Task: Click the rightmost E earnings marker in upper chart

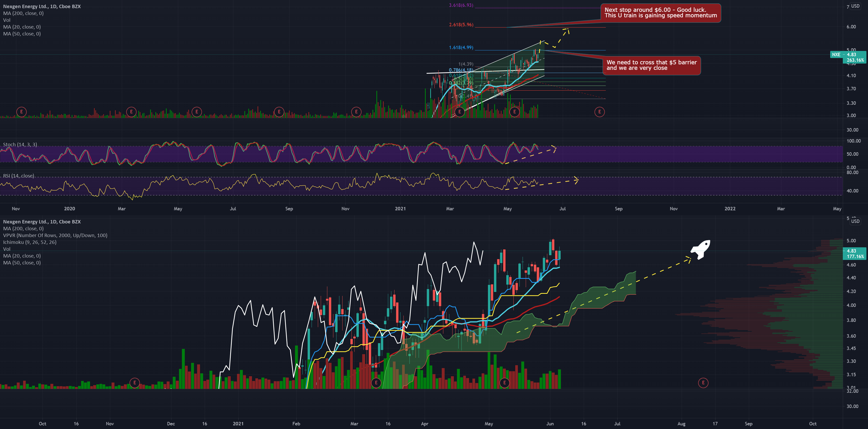Action: (x=599, y=112)
